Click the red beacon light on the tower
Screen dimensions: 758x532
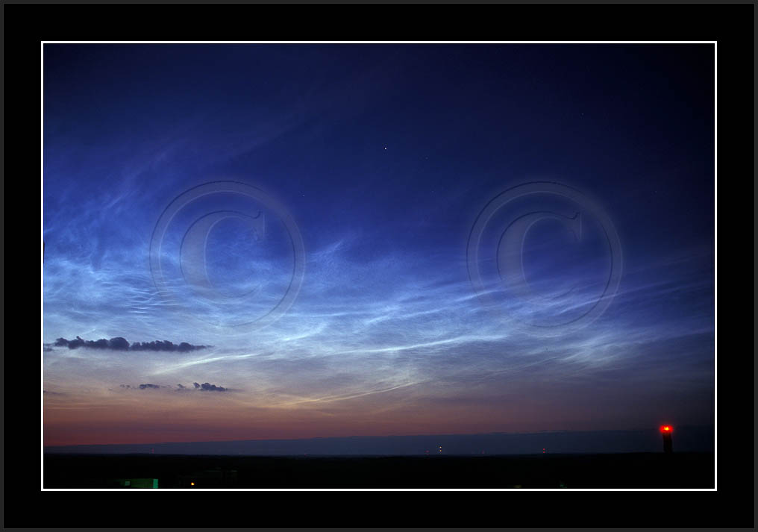click(665, 429)
